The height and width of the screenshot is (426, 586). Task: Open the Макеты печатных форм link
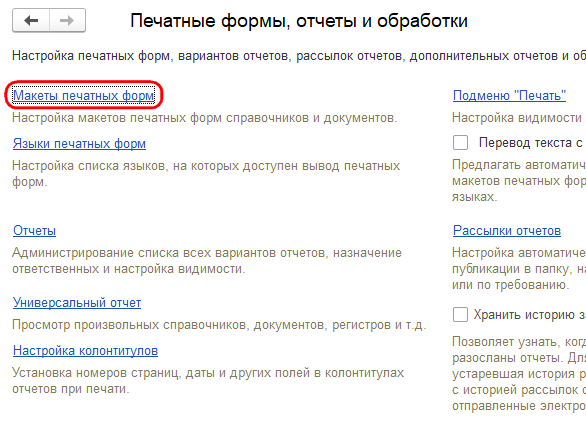point(84,96)
